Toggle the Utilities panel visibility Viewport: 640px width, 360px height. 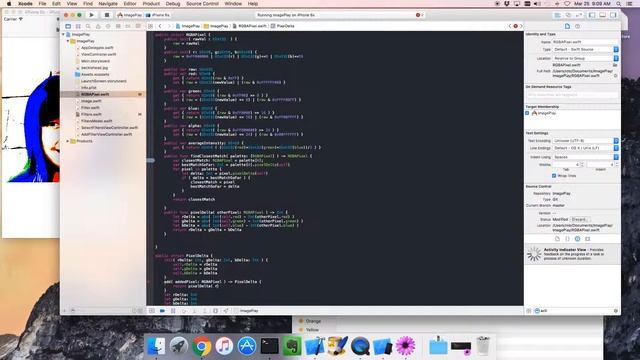pos(613,15)
